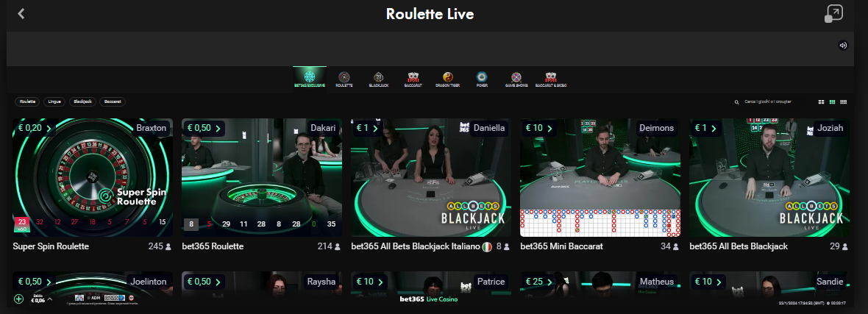Open the Bet365 Exclusive tab
The image size is (868, 314).
tap(310, 77)
